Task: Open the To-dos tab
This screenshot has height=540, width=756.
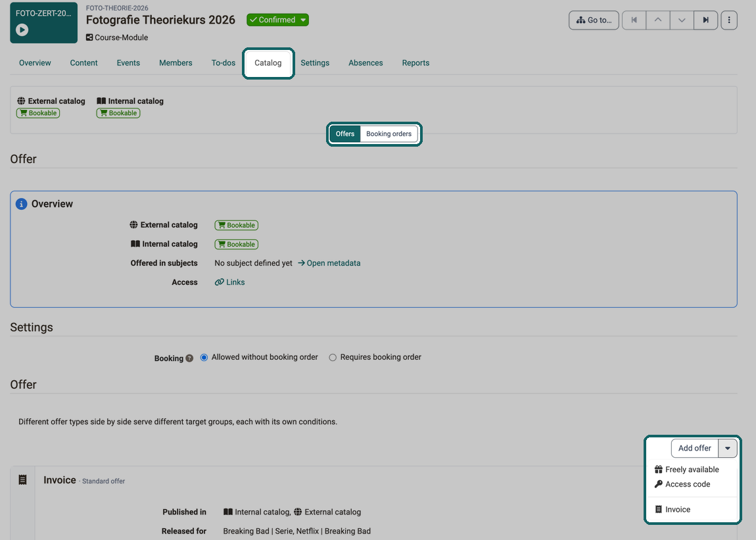Action: point(224,63)
